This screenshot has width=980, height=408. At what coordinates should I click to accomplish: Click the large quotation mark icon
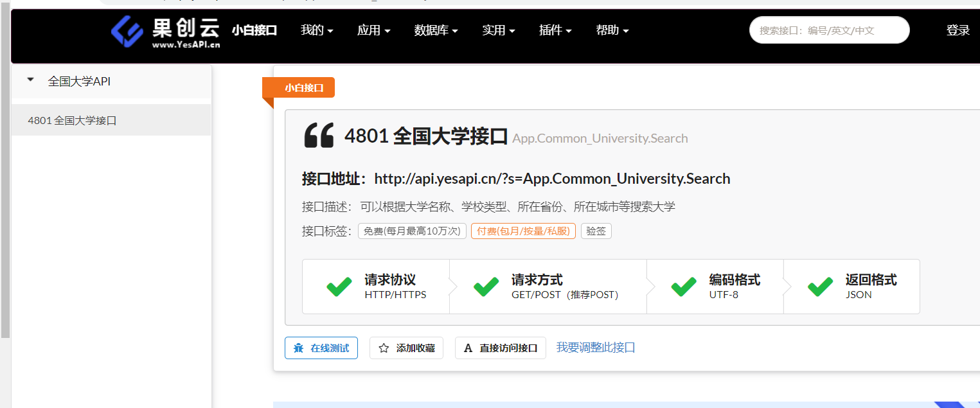pyautogui.click(x=319, y=136)
